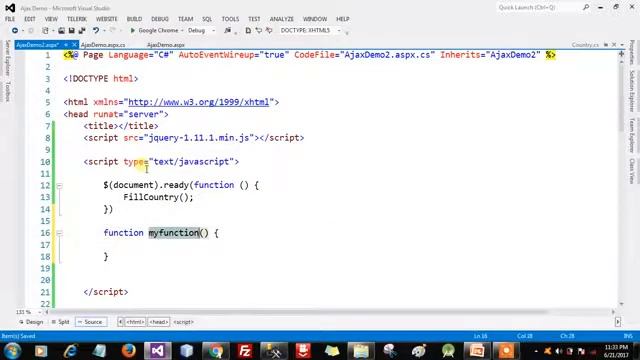Open the DOCTYPE XHTML5 schema dropdown
The width and height of the screenshot is (640, 360).
tap(339, 31)
